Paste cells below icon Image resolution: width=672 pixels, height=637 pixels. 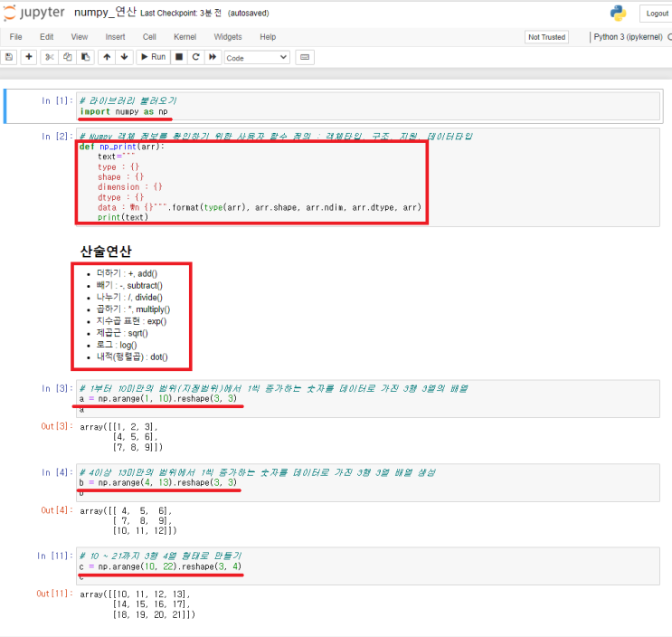click(86, 57)
